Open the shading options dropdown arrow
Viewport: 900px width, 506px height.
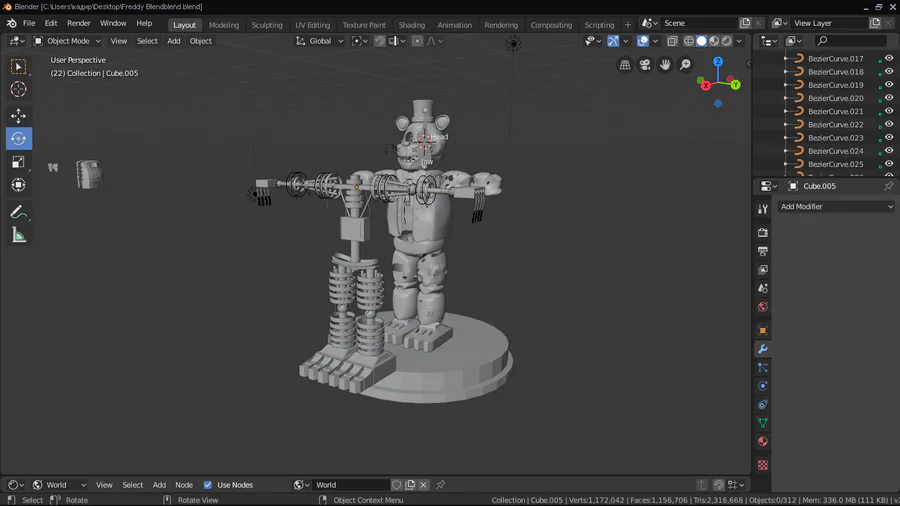(x=739, y=41)
